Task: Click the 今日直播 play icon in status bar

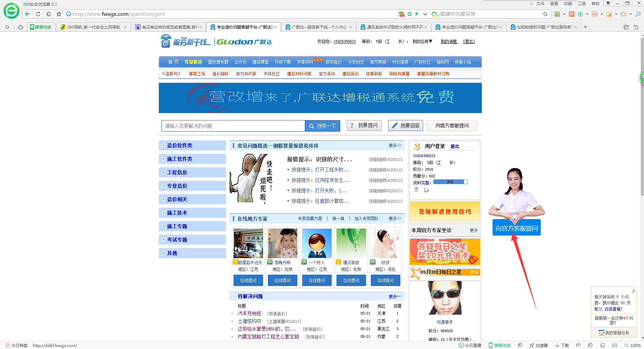Action: point(461,345)
